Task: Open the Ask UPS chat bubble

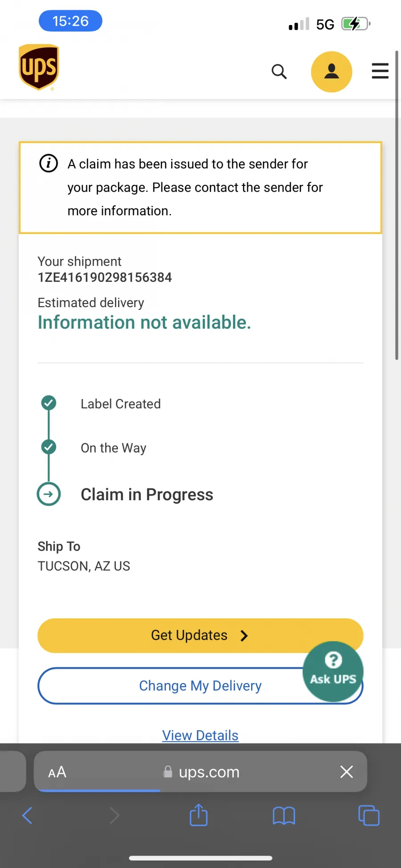Action: pos(333,671)
